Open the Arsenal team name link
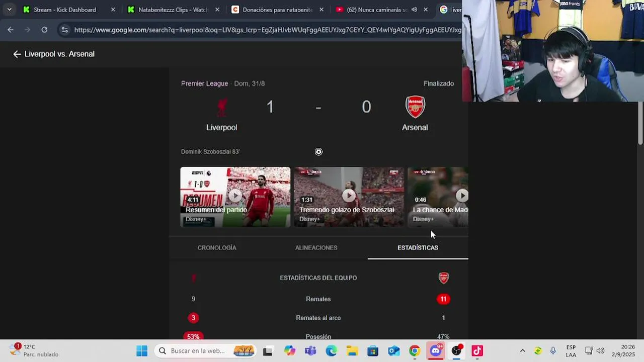Viewport: 644px width, 362px height. tap(415, 128)
